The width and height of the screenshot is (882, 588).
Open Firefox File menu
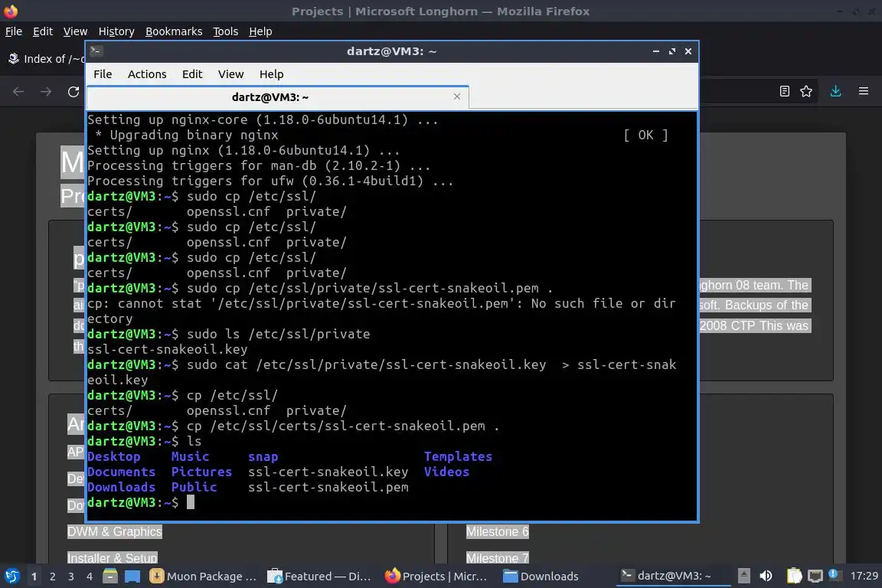[14, 31]
